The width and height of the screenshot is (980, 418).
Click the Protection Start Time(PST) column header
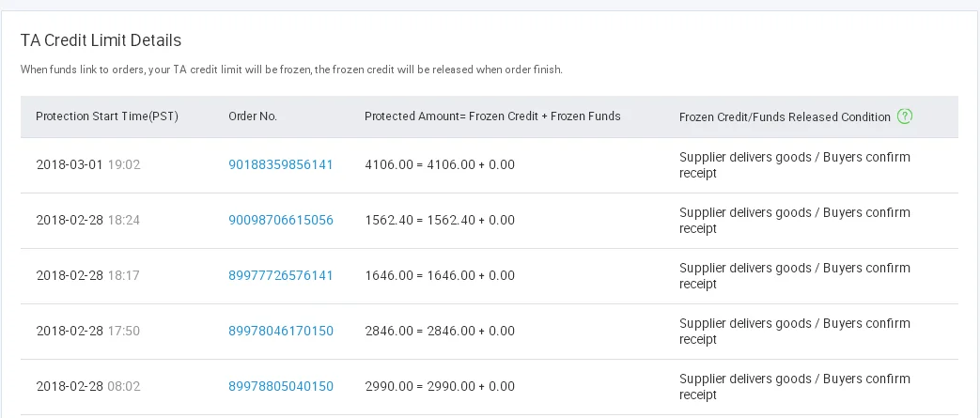(x=107, y=116)
